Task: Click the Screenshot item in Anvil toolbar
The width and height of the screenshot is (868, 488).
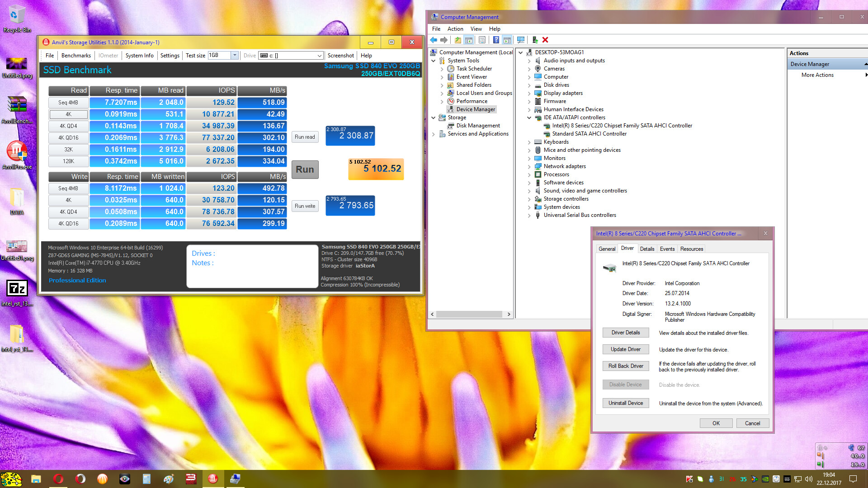Action: point(340,56)
